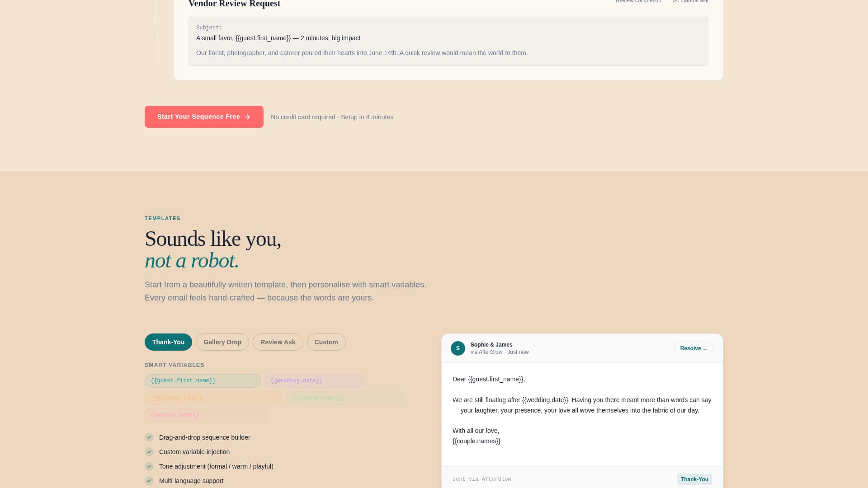Click the arrow icon inside the CTA button
Screen dimensions: 868x488
[247, 117]
